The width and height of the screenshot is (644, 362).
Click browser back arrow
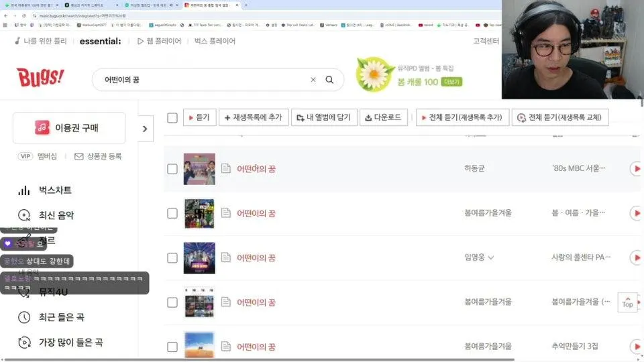[6, 15]
